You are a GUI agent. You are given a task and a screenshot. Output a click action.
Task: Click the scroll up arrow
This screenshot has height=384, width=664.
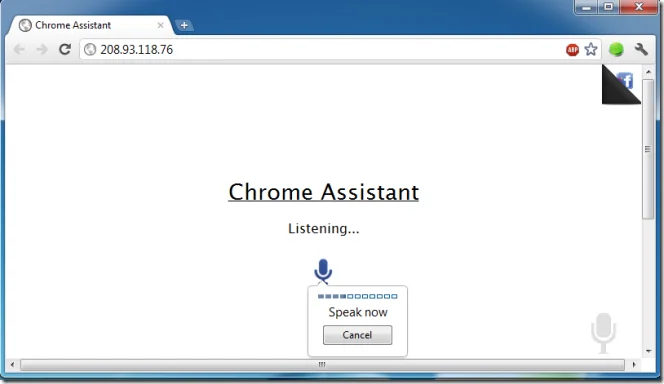tap(648, 72)
